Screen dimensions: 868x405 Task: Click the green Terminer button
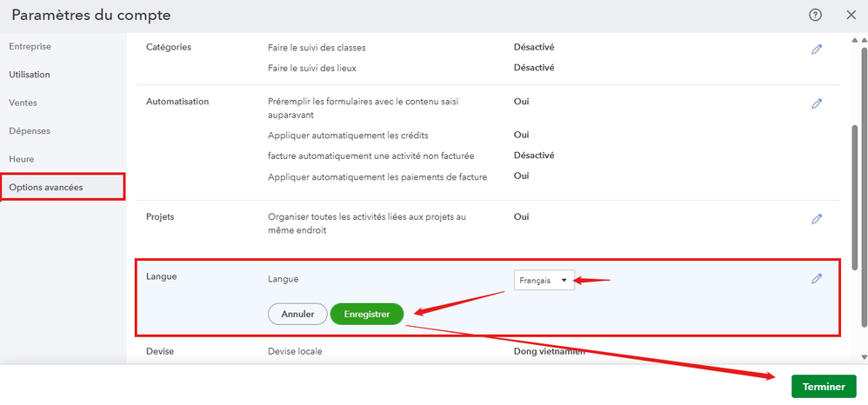(x=824, y=387)
